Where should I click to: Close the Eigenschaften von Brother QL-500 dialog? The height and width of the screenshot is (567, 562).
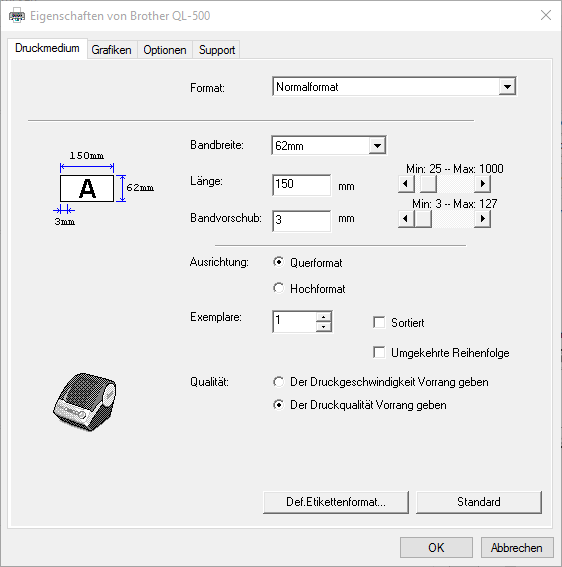coord(546,15)
